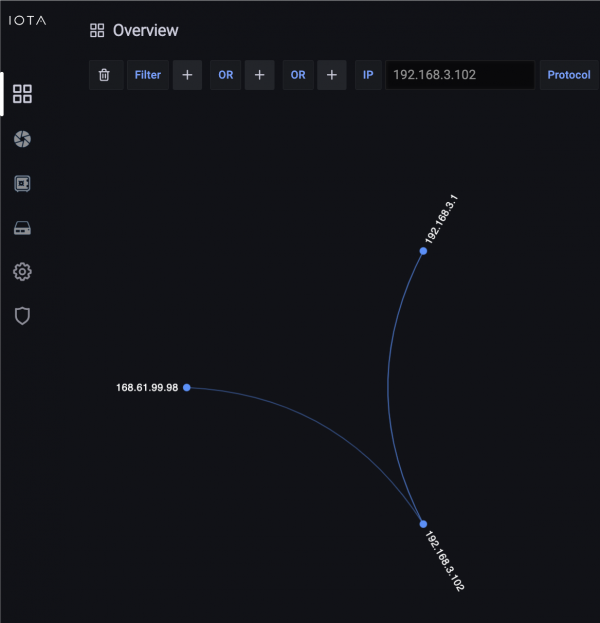The height and width of the screenshot is (623, 600).
Task: Click the vault icon in the sidebar
Action: coord(22,184)
